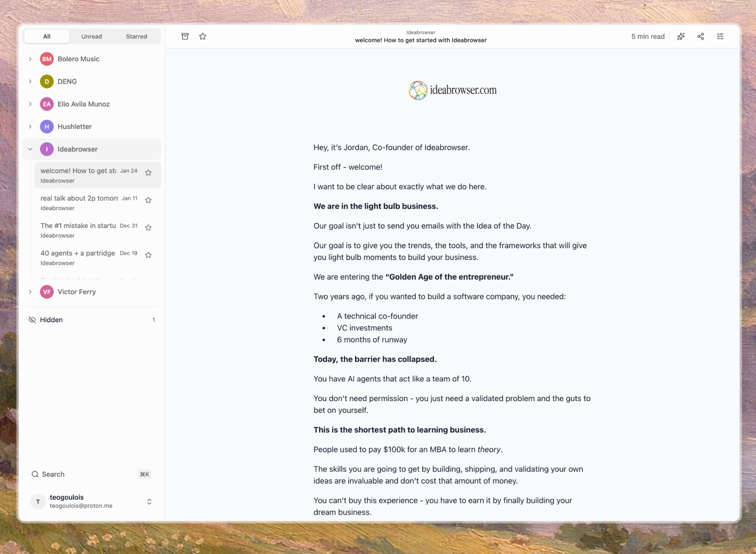Expand the Victor Ferry sender group
756x554 pixels.
(30, 292)
